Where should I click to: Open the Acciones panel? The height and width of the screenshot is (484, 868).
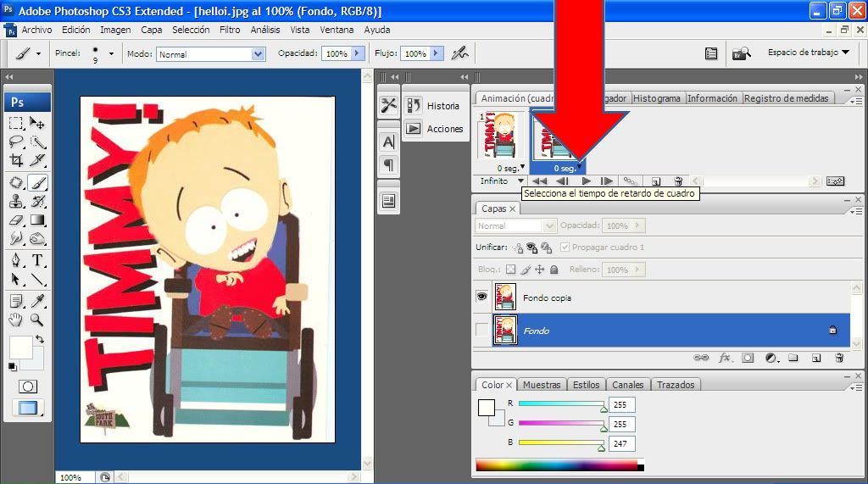coord(435,129)
